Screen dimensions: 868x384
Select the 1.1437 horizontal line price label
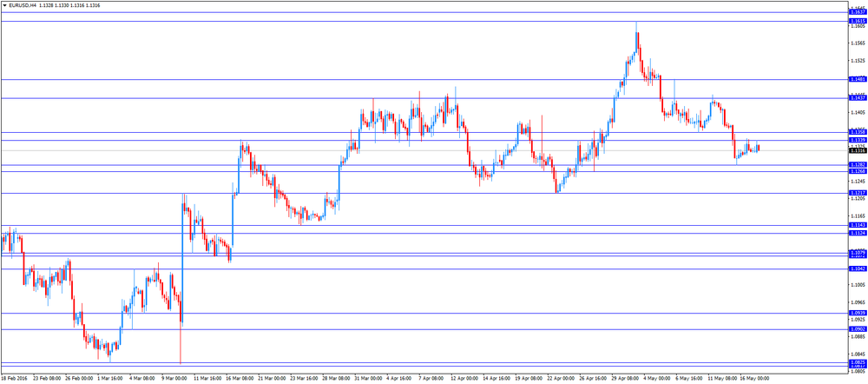[857, 98]
